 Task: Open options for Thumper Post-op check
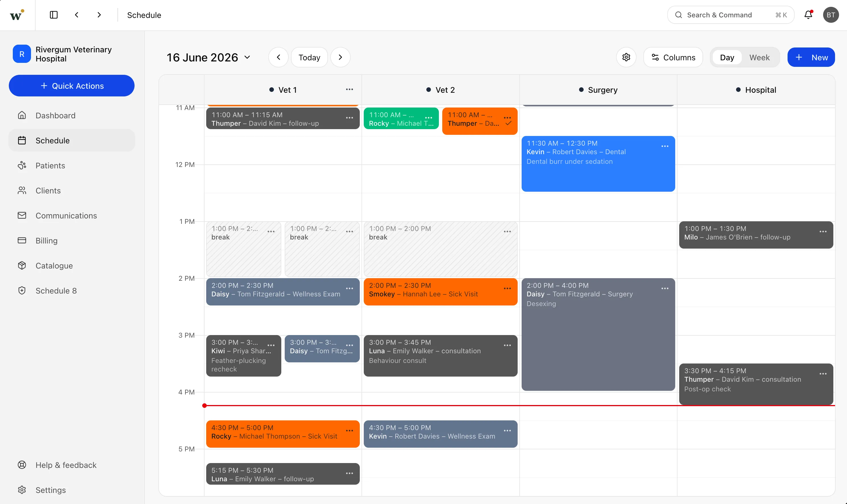pyautogui.click(x=823, y=374)
